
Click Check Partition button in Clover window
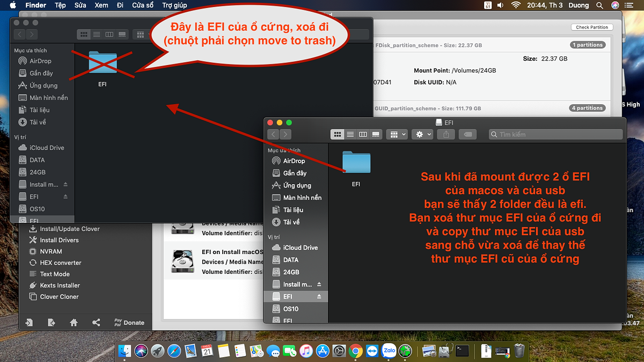pyautogui.click(x=592, y=27)
